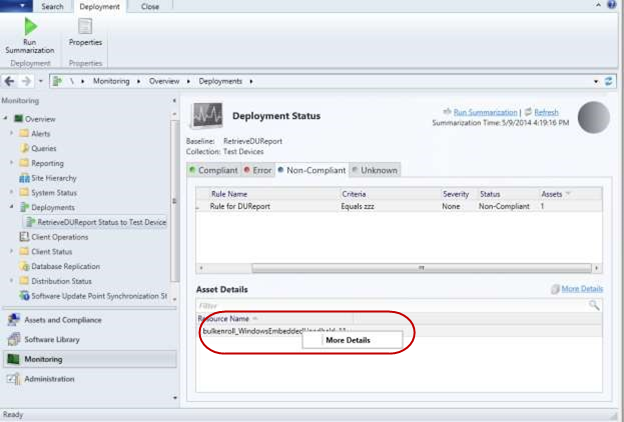Expand the Alerts tree node
The image size is (624, 422).
[11, 134]
